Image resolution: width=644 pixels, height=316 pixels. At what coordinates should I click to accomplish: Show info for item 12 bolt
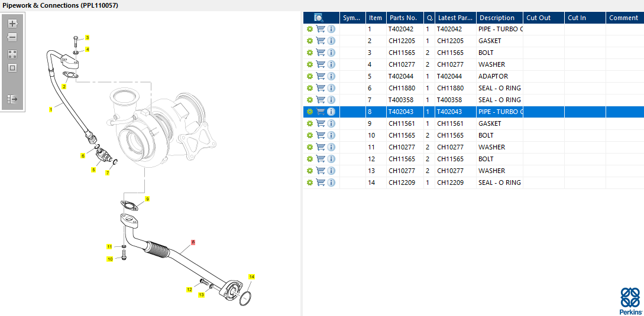[331, 159]
